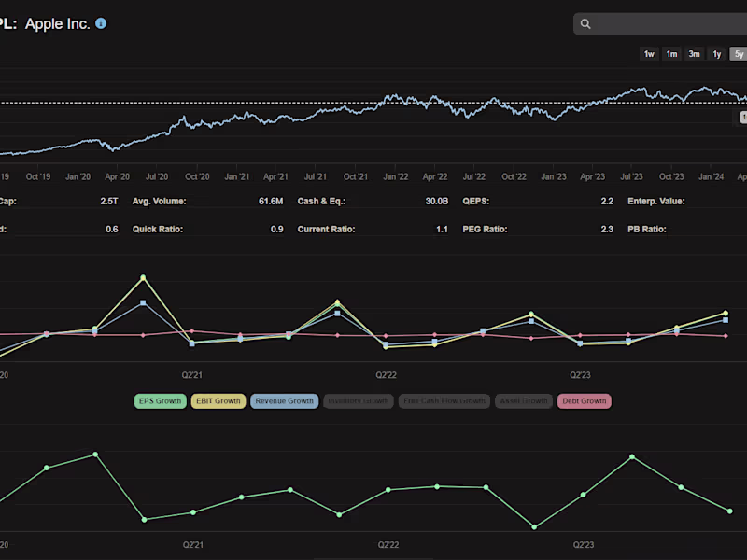Click the active 5y range button
Screen dimensions: 747x560
pos(739,54)
